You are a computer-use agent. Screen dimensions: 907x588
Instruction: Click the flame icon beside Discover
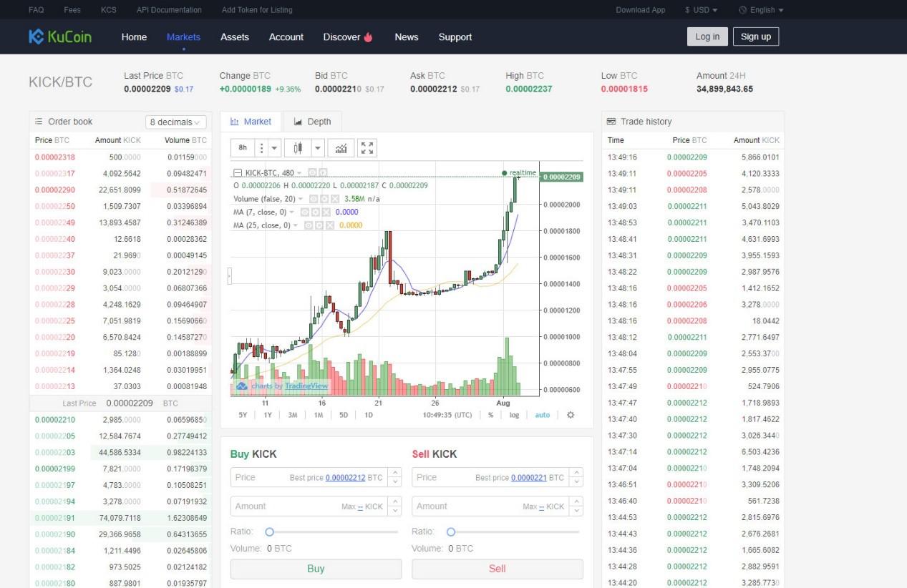369,37
